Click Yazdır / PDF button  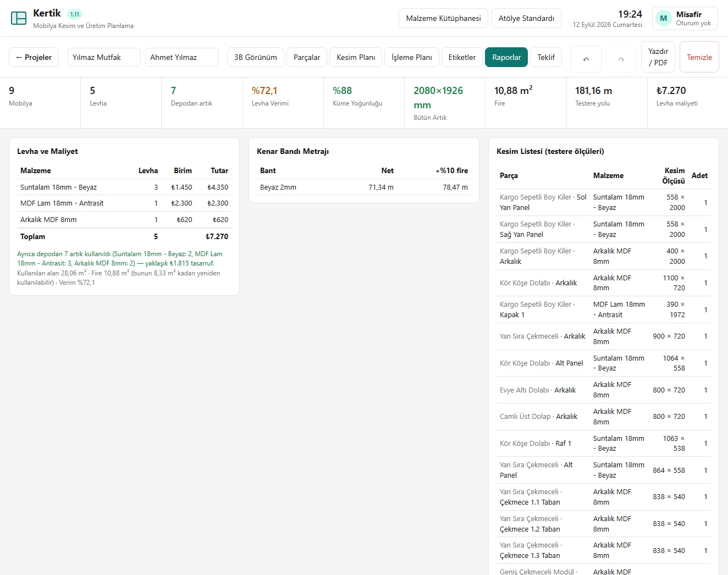pos(658,57)
